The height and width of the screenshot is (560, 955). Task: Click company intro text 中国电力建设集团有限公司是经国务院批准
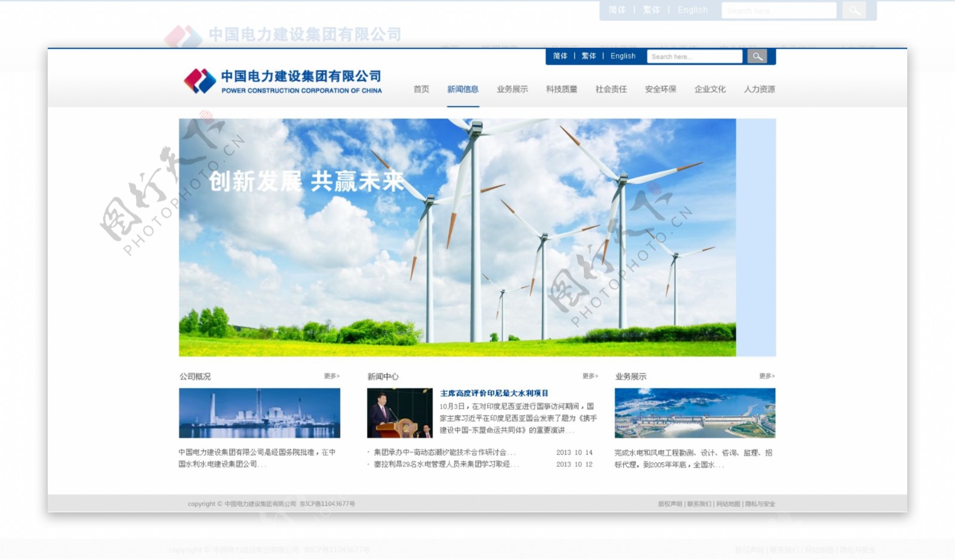coord(257,459)
